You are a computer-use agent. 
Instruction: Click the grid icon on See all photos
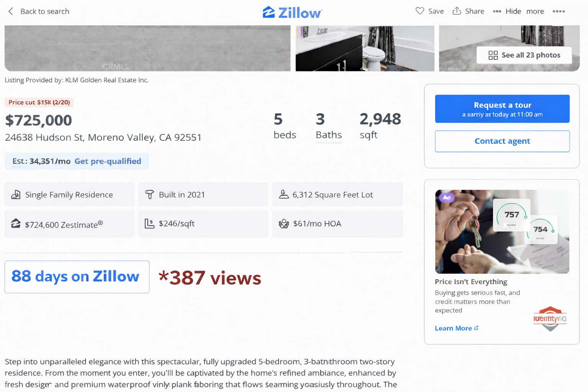click(x=493, y=55)
